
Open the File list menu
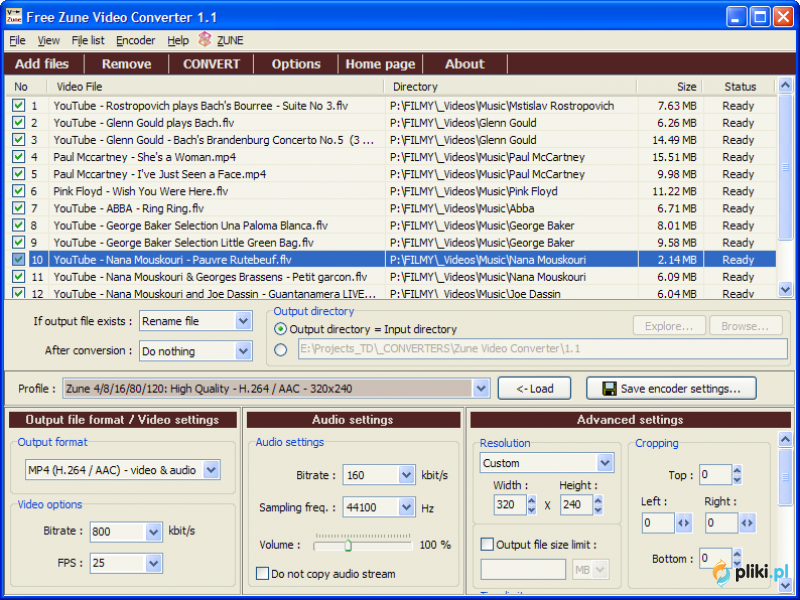coord(88,40)
